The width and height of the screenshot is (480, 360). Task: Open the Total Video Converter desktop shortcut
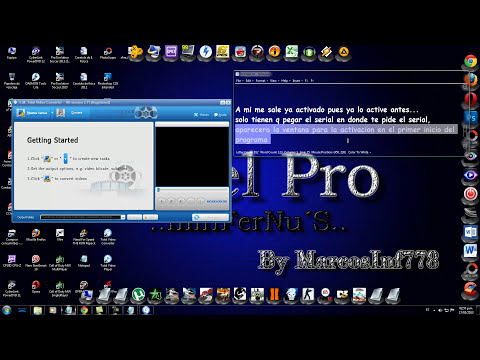tap(108, 236)
